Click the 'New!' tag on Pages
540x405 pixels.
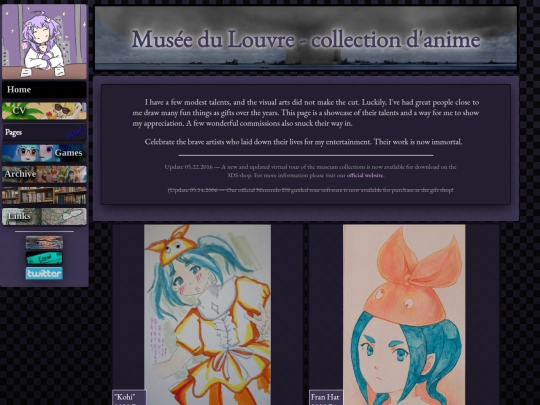click(x=75, y=133)
